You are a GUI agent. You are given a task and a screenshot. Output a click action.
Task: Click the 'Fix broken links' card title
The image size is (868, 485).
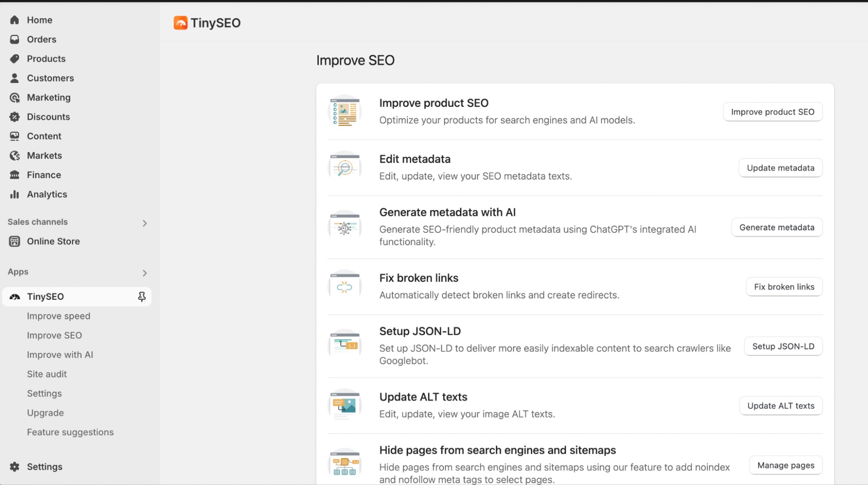click(x=419, y=278)
